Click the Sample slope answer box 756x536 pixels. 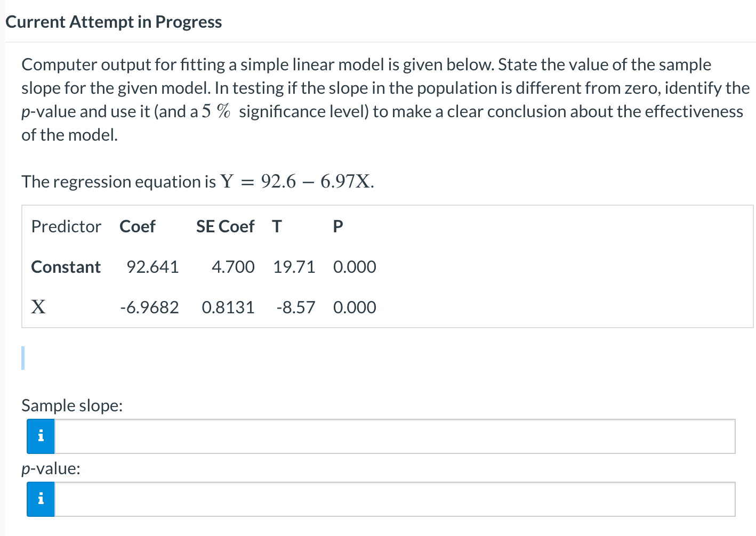tap(373, 437)
